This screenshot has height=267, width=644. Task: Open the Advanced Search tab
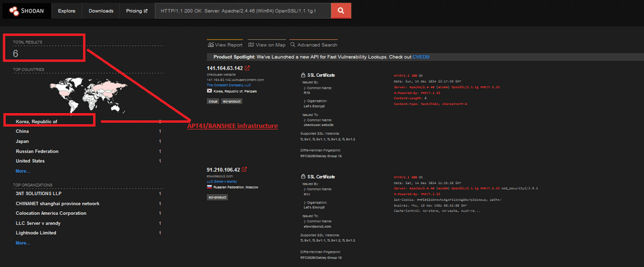[x=313, y=45]
